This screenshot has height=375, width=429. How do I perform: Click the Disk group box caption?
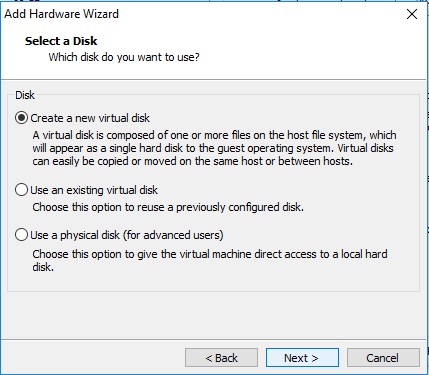click(x=25, y=95)
